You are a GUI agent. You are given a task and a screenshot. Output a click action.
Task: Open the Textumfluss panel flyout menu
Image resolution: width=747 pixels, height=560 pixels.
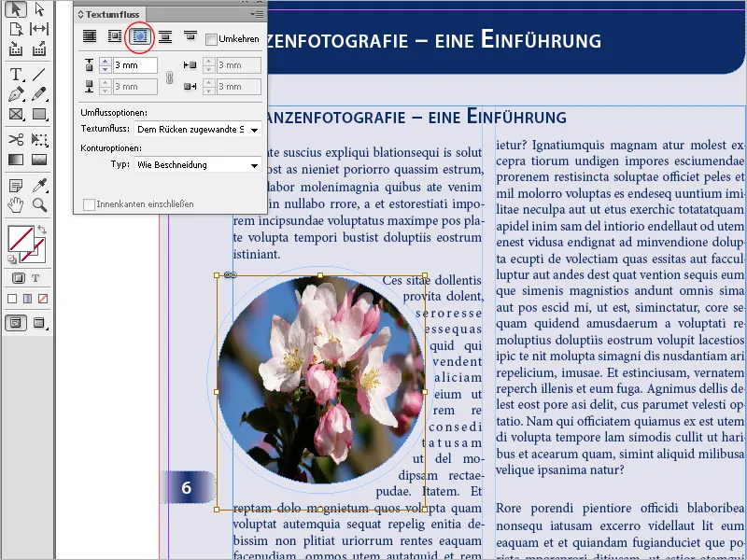[255, 14]
